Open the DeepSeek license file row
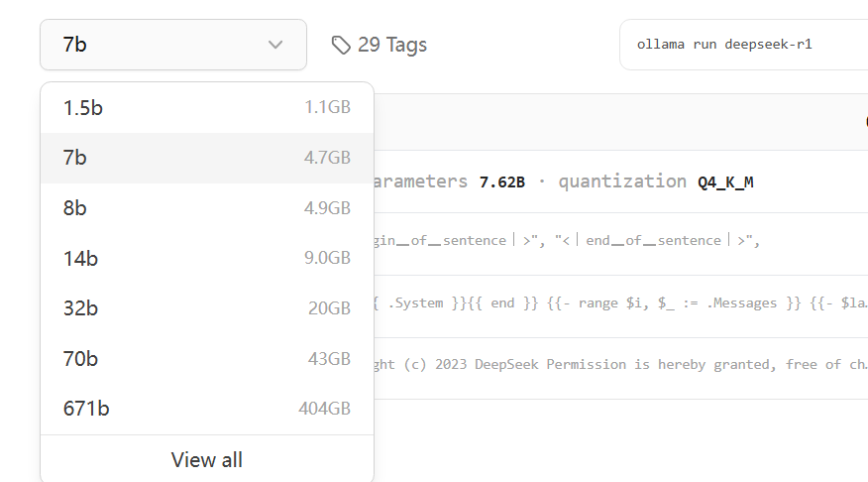 (614, 364)
